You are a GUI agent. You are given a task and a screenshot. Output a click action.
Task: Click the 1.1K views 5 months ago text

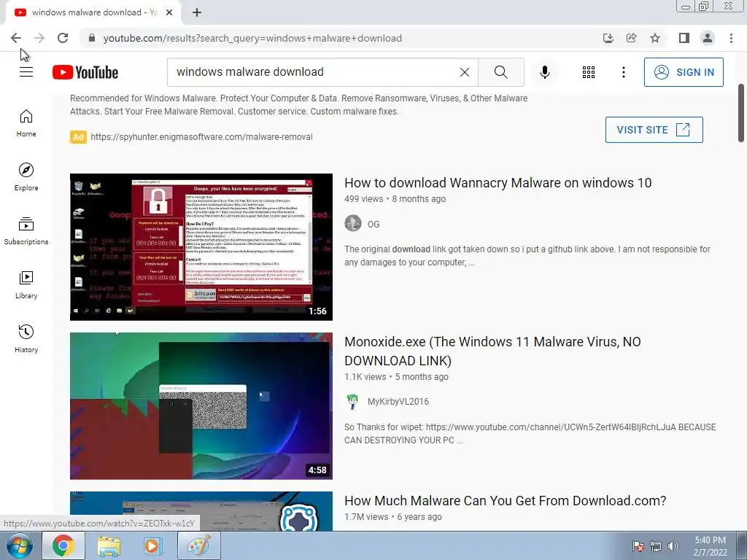396,377
